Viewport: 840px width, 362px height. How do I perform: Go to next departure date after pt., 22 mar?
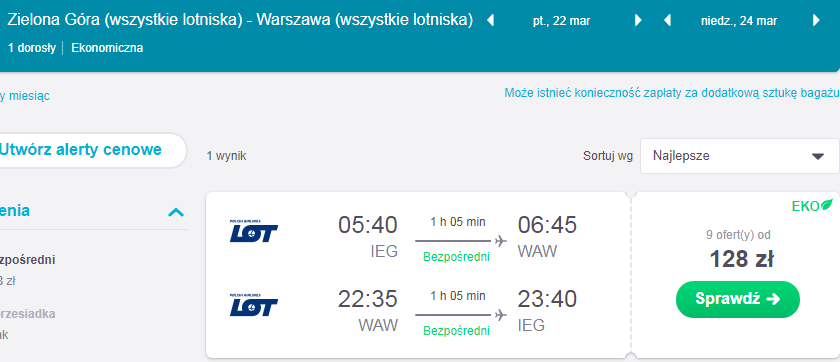point(638,21)
